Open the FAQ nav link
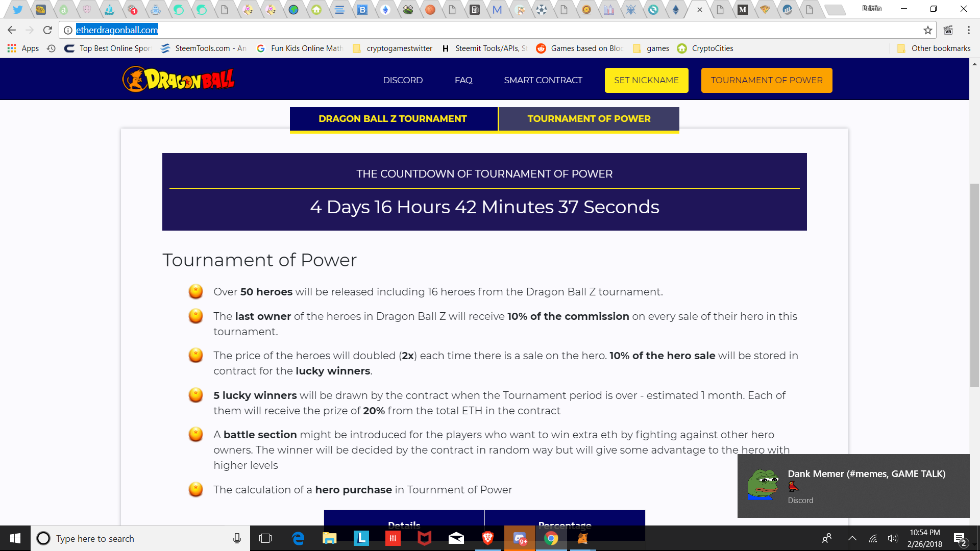Screen dimensions: 980x551 [463, 80]
